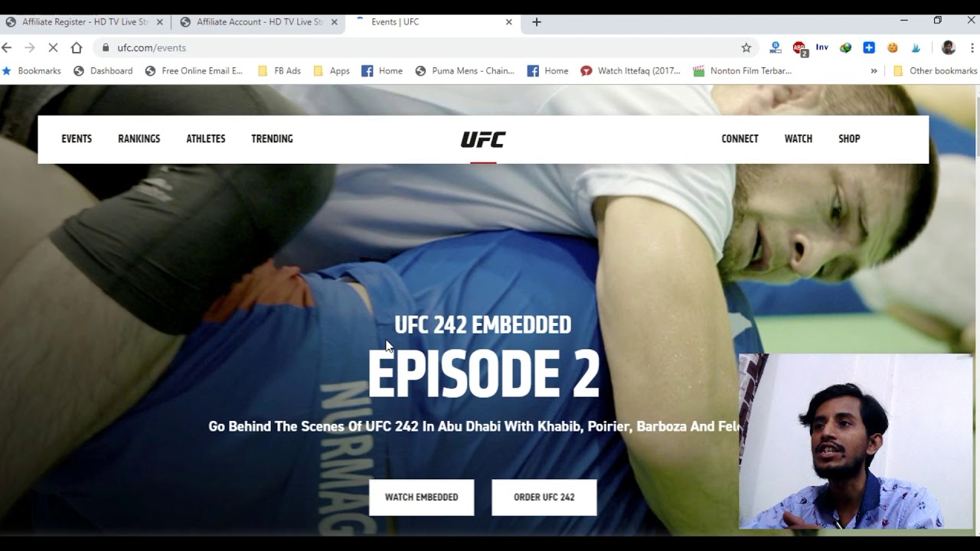
Task: Open the browser home page
Action: [x=77, y=47]
